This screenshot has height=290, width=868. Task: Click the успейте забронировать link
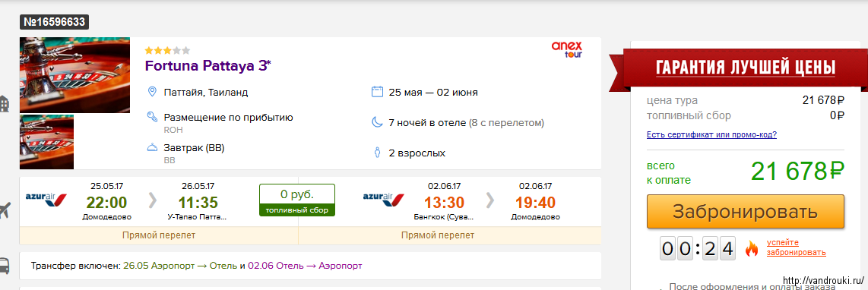(x=796, y=248)
